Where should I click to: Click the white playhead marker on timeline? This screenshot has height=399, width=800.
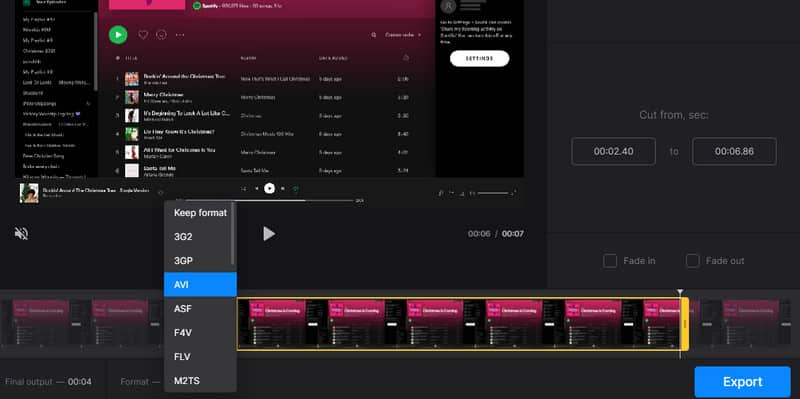(x=680, y=292)
